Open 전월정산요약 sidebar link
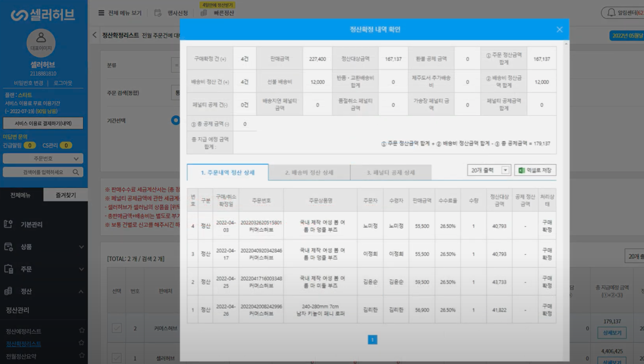Viewport: 644px width, 364px height. 21,356
